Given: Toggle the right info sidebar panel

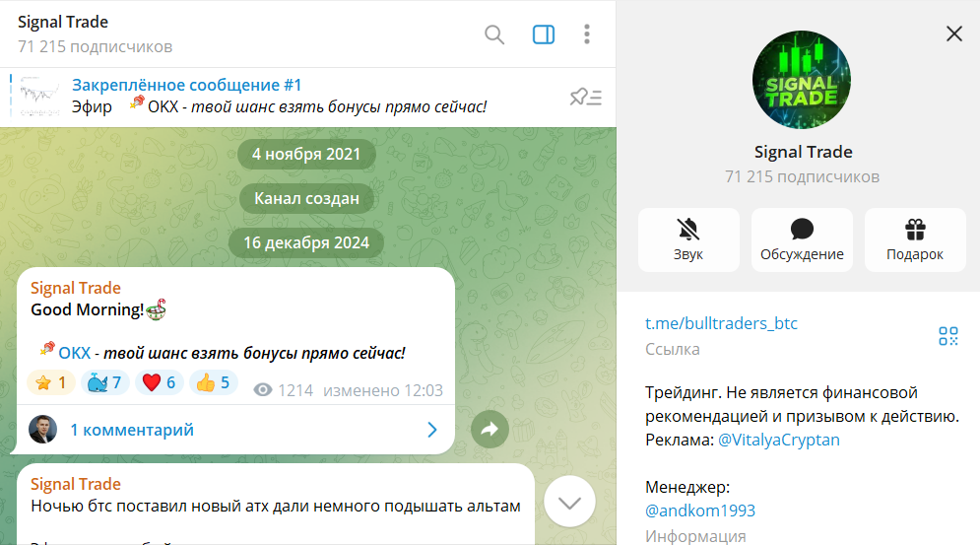Looking at the screenshot, I should point(543,34).
